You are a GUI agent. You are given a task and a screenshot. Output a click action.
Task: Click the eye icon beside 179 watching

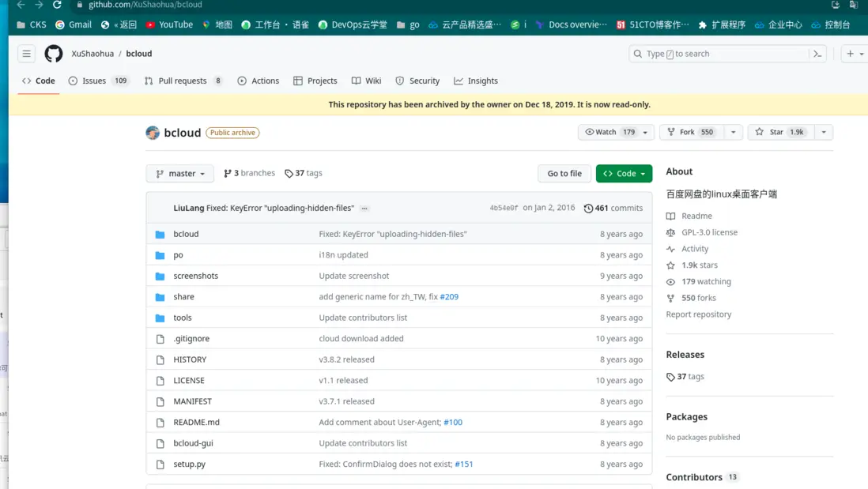(x=670, y=281)
